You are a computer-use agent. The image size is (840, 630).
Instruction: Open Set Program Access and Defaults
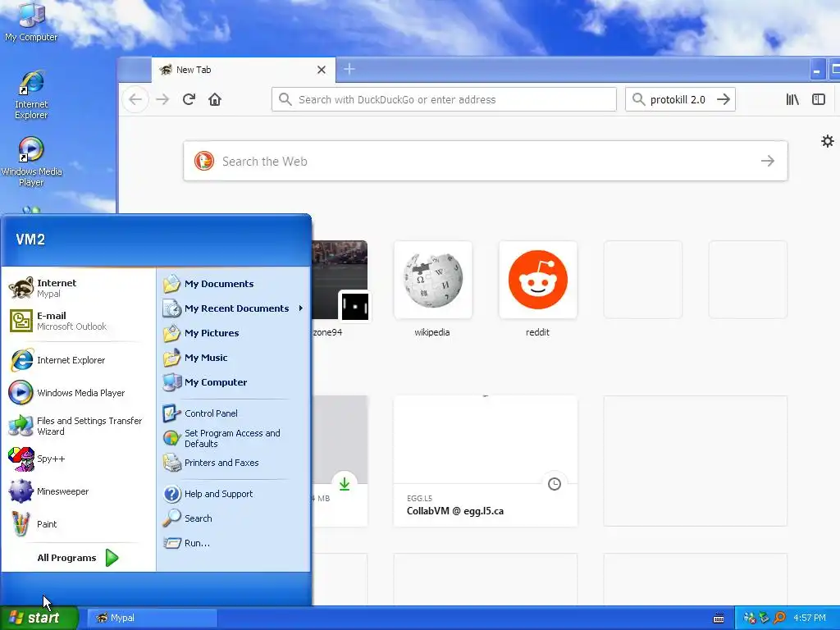coord(234,438)
